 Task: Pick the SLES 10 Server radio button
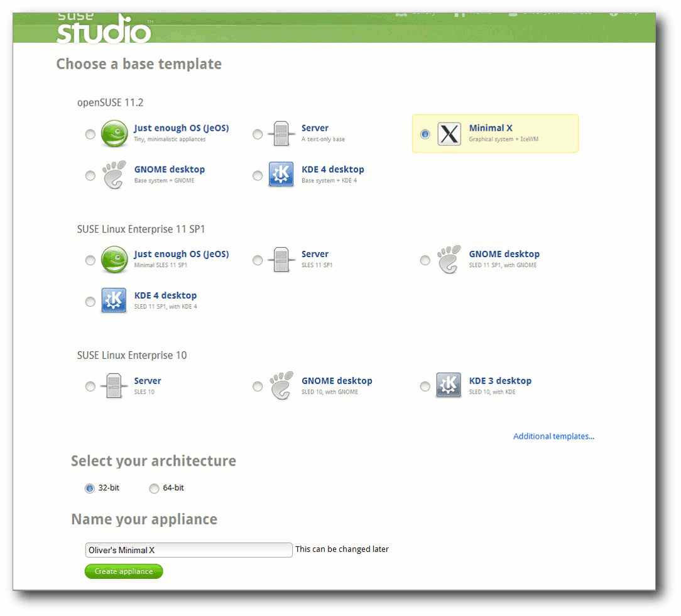[90, 386]
